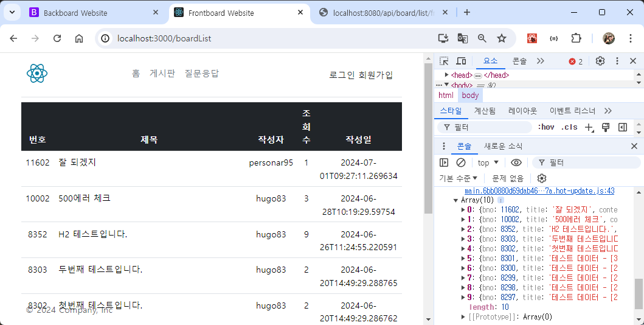Open the red extension icon

tap(532, 38)
